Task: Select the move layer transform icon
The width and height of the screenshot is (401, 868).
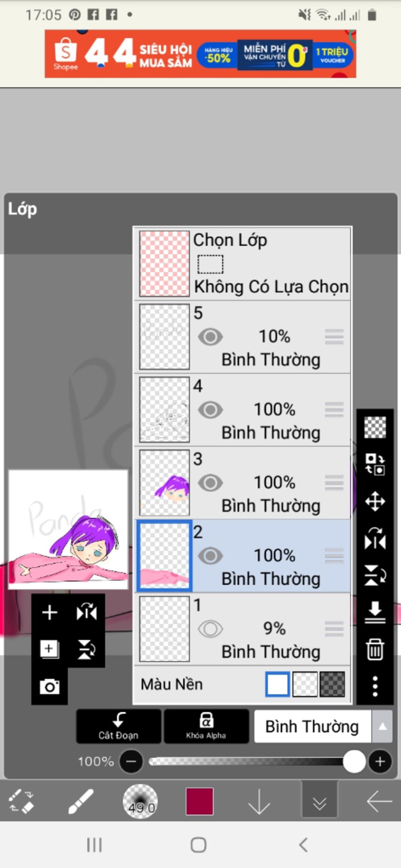Action: point(375,502)
